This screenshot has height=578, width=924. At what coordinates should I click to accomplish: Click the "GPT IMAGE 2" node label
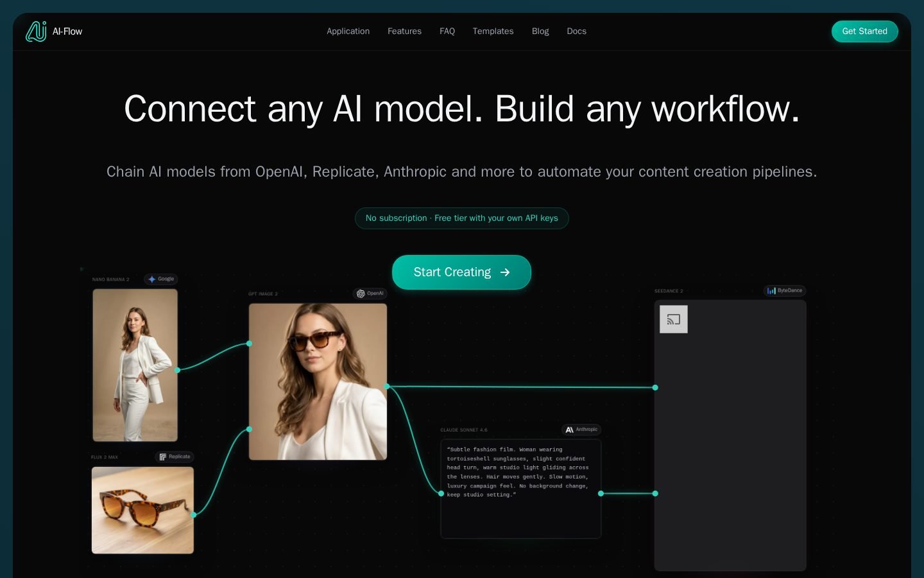tap(263, 294)
